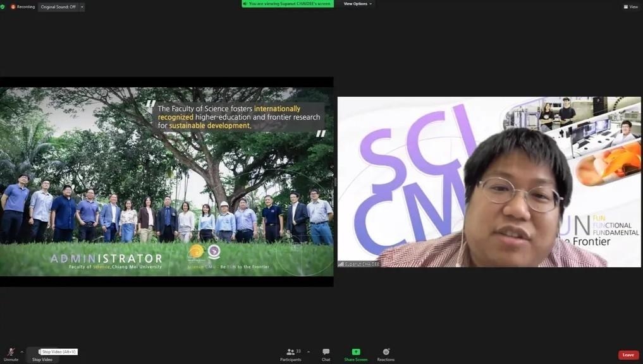Expand the arrow beside Participants
This screenshot has width=643, height=364.
(309, 352)
